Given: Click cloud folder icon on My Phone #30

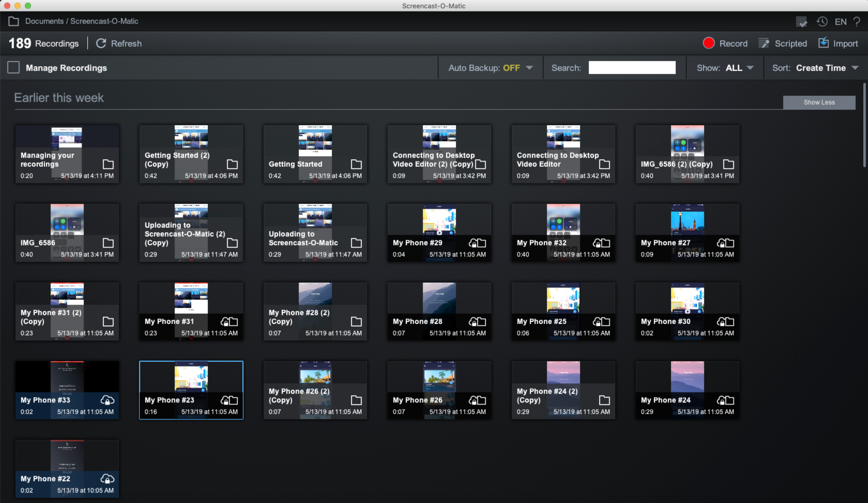Looking at the screenshot, I should [726, 321].
